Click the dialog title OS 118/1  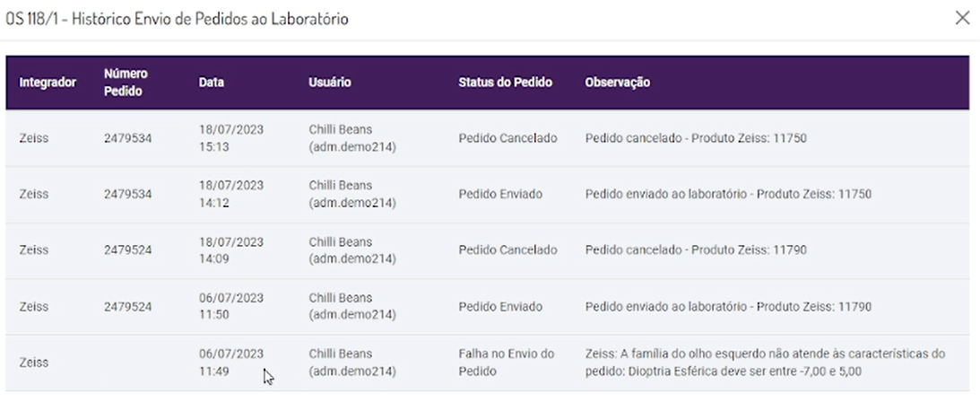(x=178, y=18)
